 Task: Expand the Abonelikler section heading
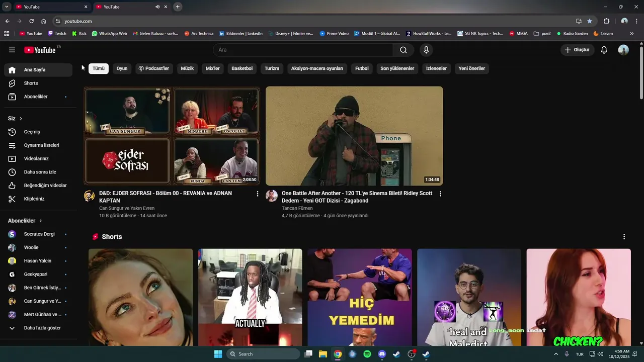pyautogui.click(x=25, y=221)
